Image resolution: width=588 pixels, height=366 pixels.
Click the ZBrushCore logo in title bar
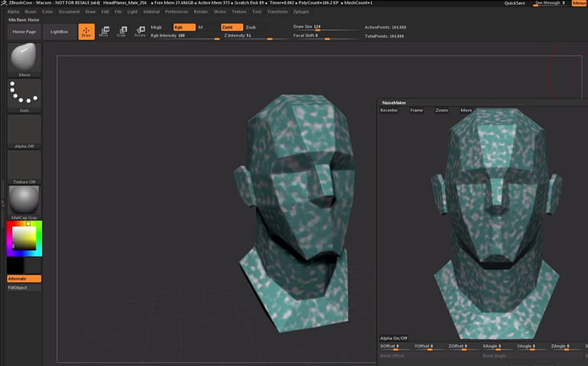(x=4, y=3)
